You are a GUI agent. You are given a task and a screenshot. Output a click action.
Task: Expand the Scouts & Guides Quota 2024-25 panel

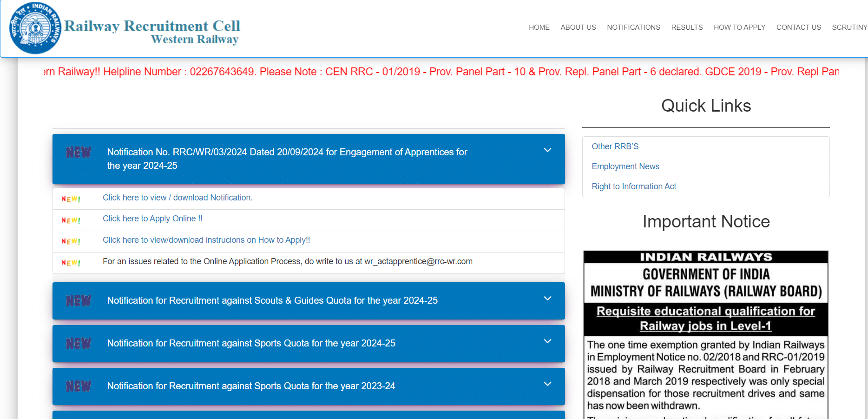[x=547, y=298]
